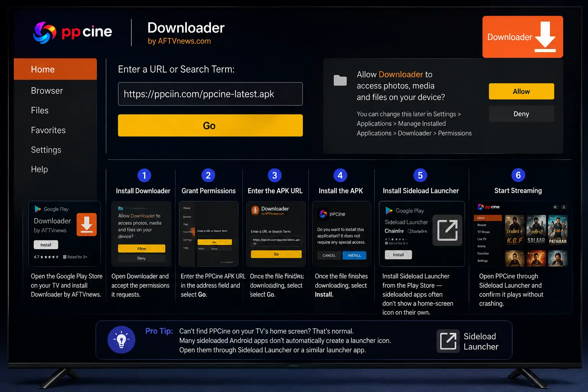Image resolution: width=588 pixels, height=392 pixels.
Task: Click the main URL field with ppcine-latest.apk
Action: point(210,94)
